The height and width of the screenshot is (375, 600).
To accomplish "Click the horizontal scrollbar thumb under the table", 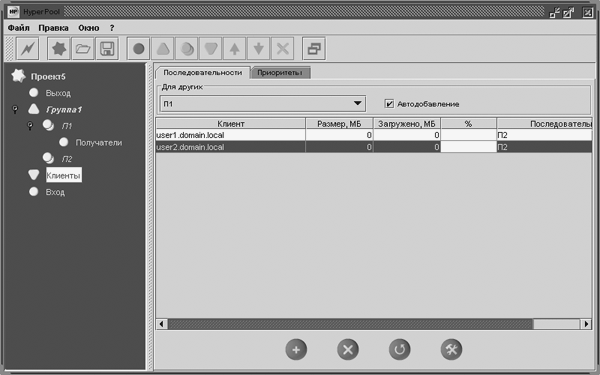I will tap(350, 324).
